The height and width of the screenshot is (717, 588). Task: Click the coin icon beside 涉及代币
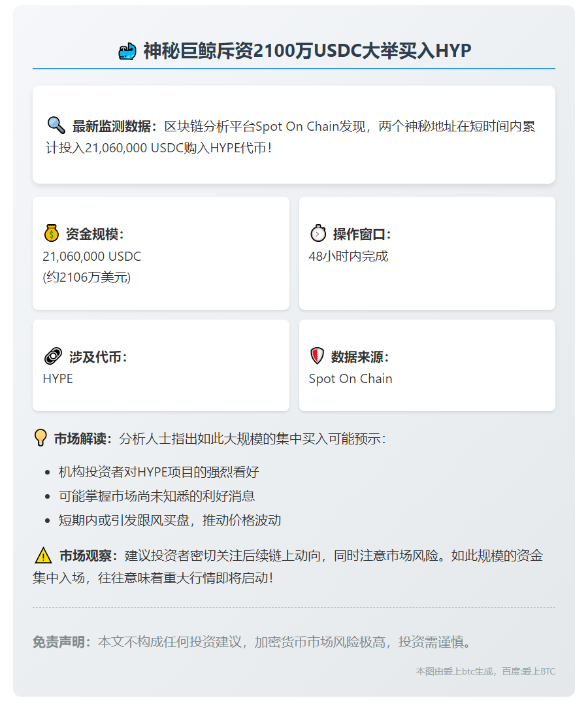pyautogui.click(x=53, y=356)
